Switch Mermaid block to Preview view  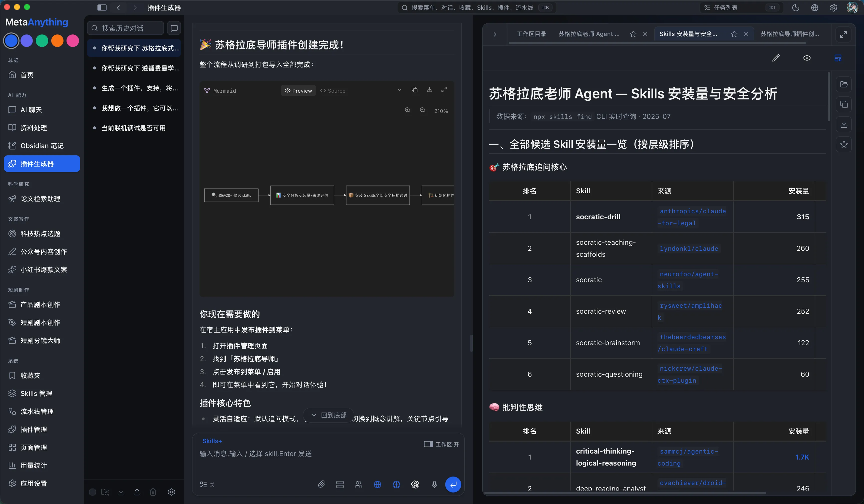pos(298,91)
